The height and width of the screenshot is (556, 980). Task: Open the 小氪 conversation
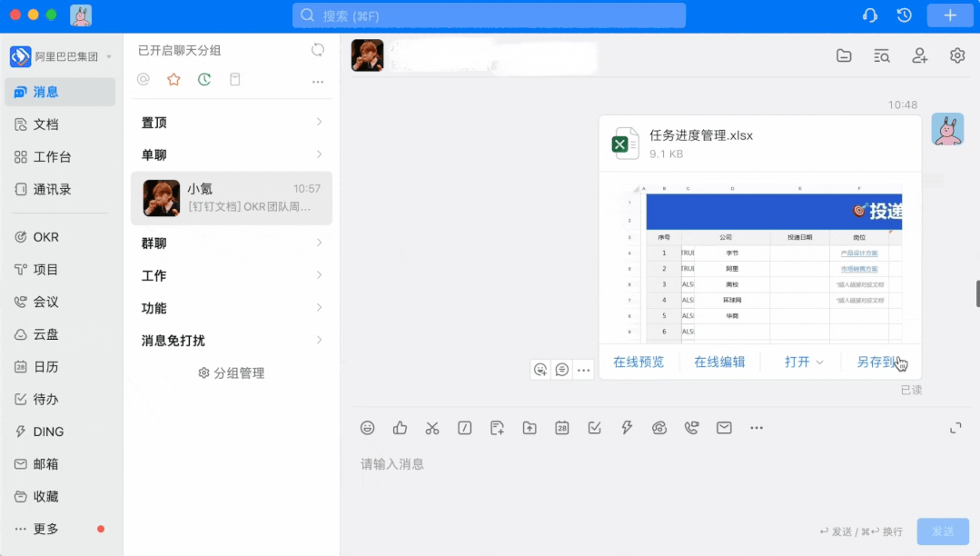[232, 198]
